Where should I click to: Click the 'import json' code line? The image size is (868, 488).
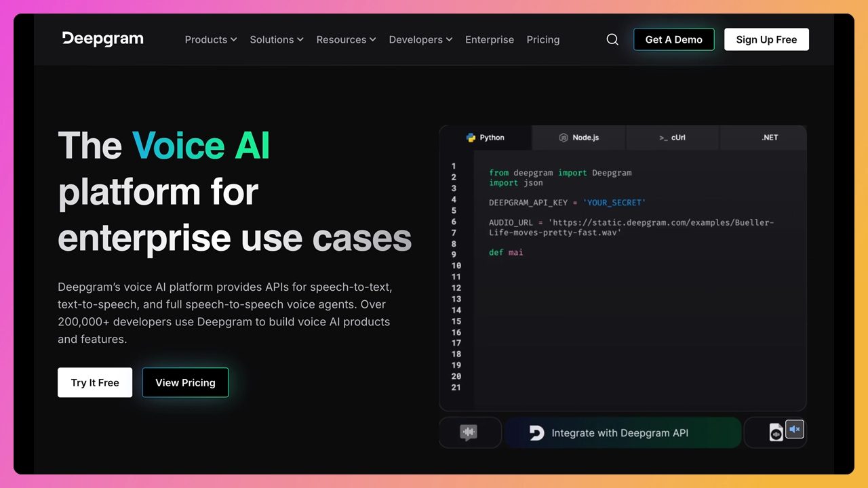coord(516,183)
